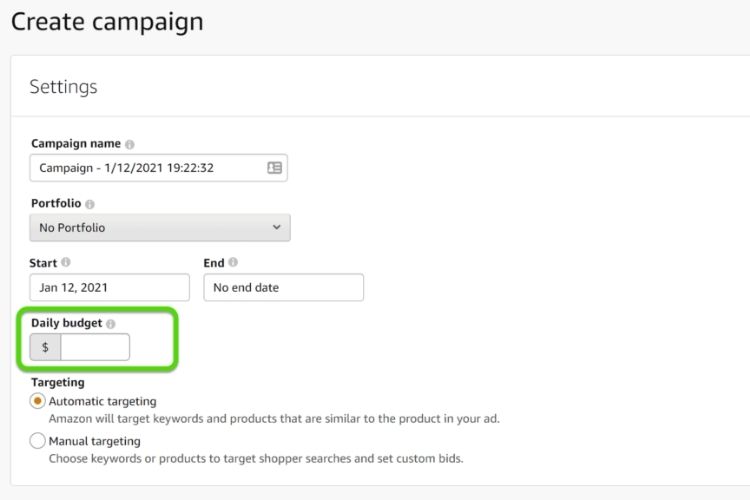Click the Daily budget info icon
750x500 pixels.
[x=111, y=324]
